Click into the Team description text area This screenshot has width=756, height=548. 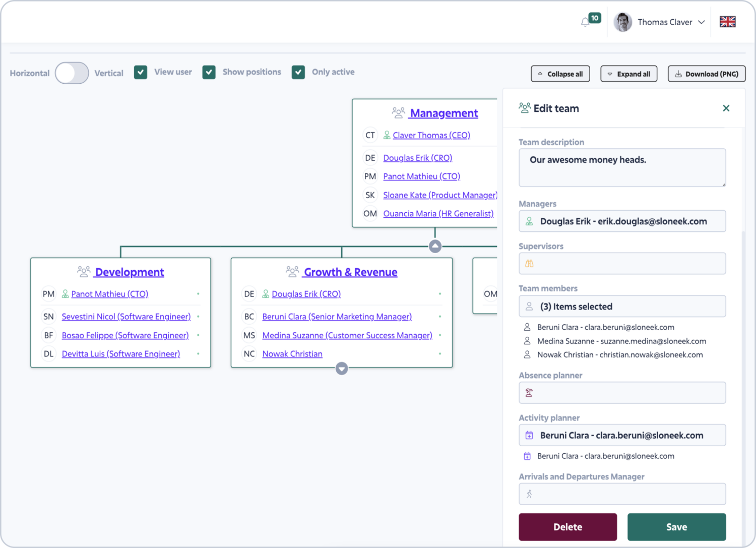point(622,167)
